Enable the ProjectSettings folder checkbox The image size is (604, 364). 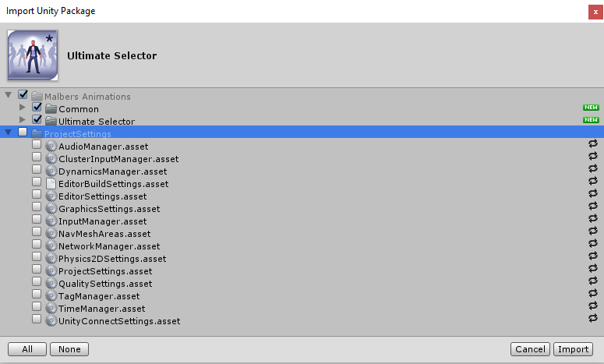pyautogui.click(x=23, y=132)
